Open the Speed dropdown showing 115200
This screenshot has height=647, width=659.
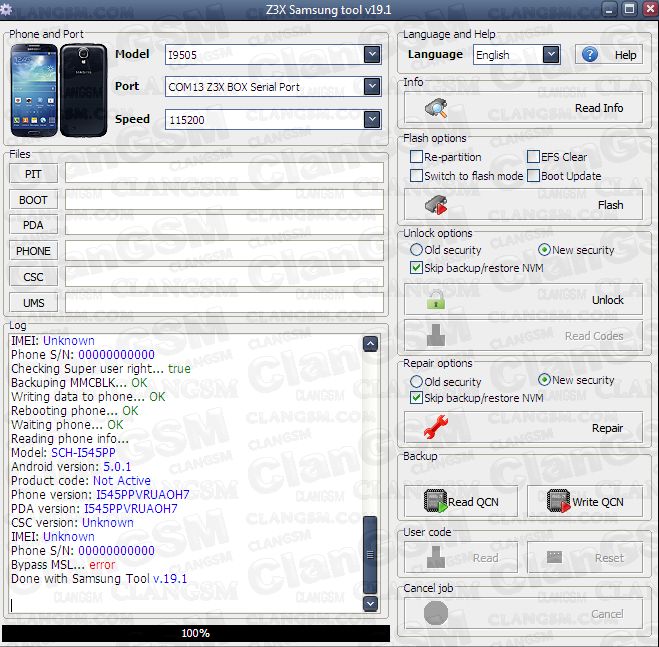pyautogui.click(x=372, y=119)
